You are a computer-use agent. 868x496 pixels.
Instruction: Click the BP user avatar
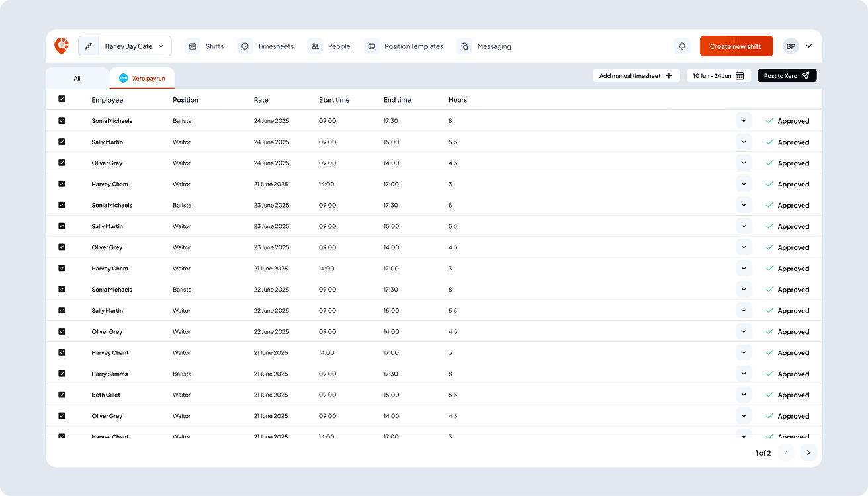point(791,46)
